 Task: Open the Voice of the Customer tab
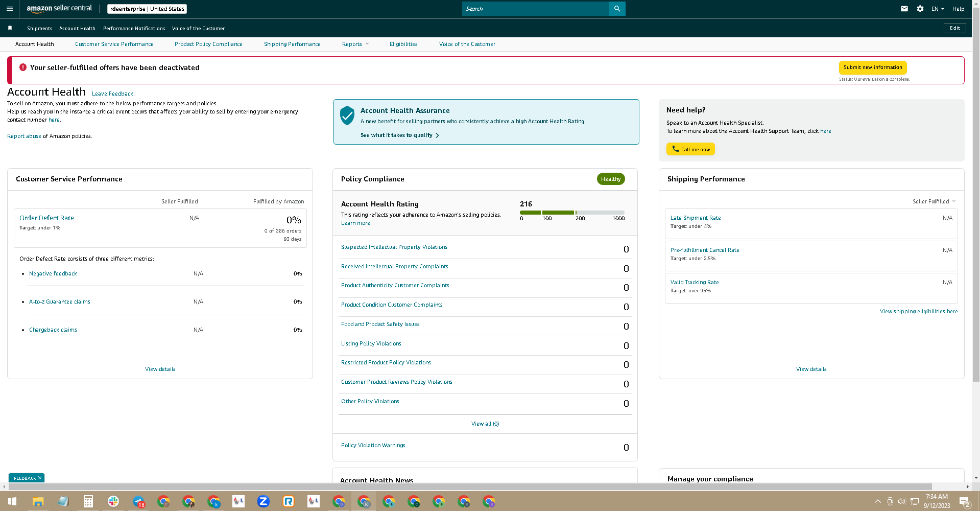[x=467, y=44]
